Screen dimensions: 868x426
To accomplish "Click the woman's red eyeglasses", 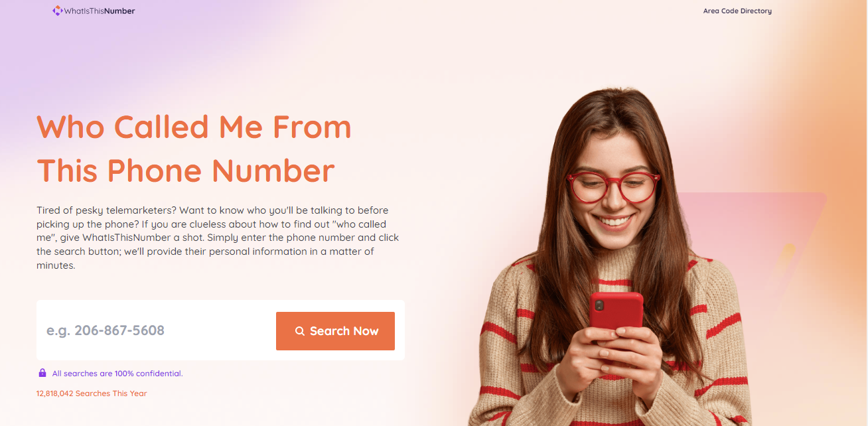I will point(613,186).
